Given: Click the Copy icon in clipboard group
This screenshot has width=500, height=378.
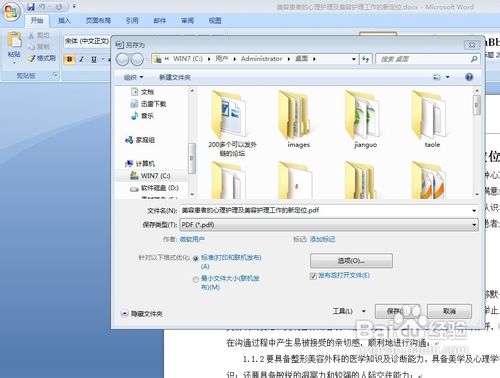Looking at the screenshot, I should click(32, 46).
